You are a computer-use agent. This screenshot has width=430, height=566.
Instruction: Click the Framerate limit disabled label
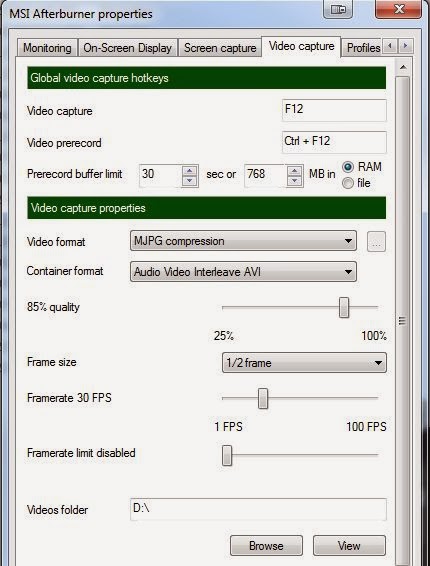81,453
